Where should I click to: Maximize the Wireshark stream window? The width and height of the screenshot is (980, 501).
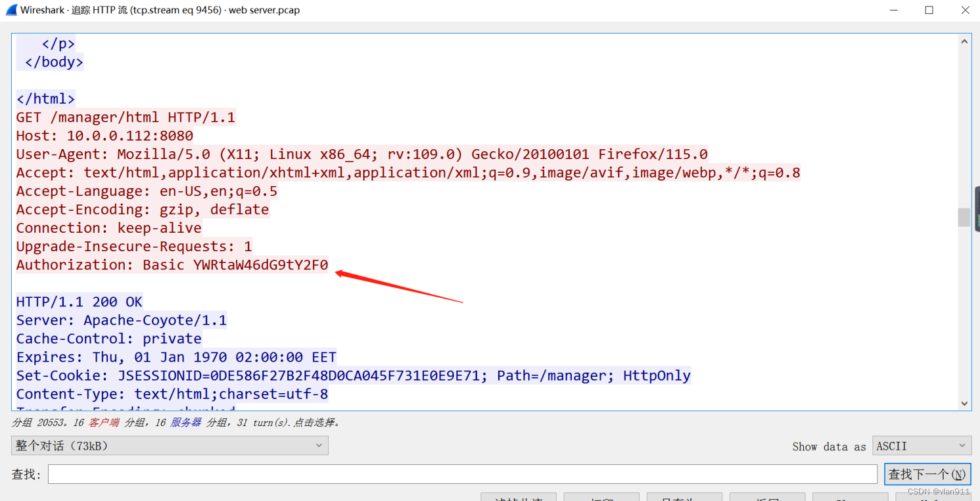click(x=929, y=10)
